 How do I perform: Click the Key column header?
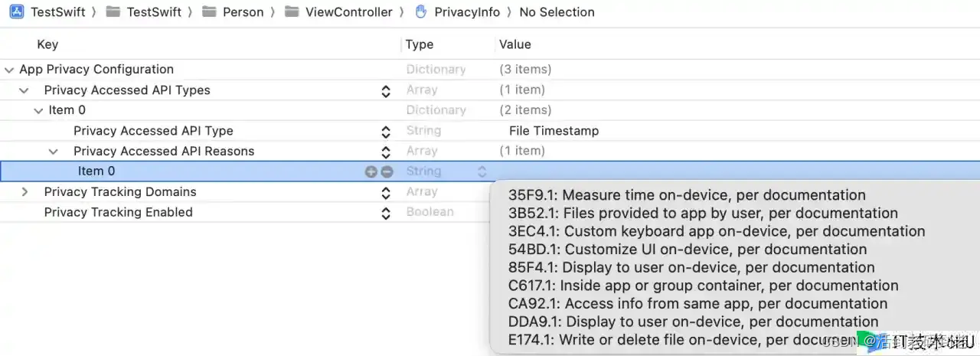(47, 44)
